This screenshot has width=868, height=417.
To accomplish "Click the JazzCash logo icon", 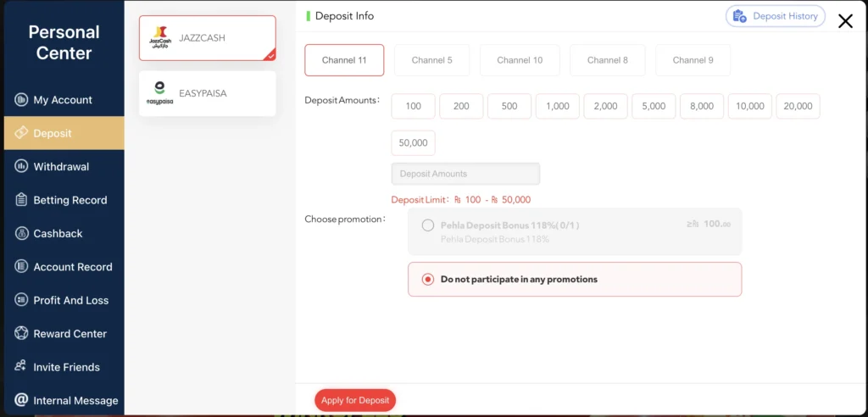I will (160, 37).
